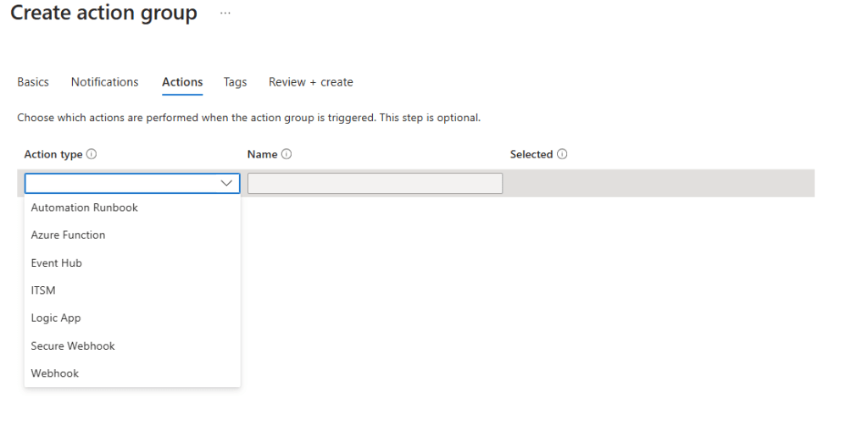868x431 pixels.
Task: Open the Review + create tab
Action: tap(310, 82)
